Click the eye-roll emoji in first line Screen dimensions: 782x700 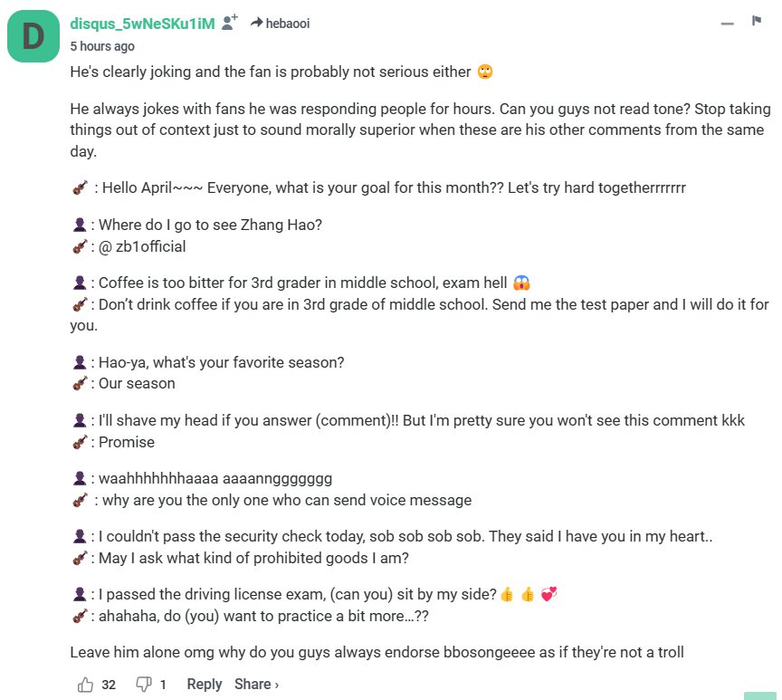click(x=484, y=72)
